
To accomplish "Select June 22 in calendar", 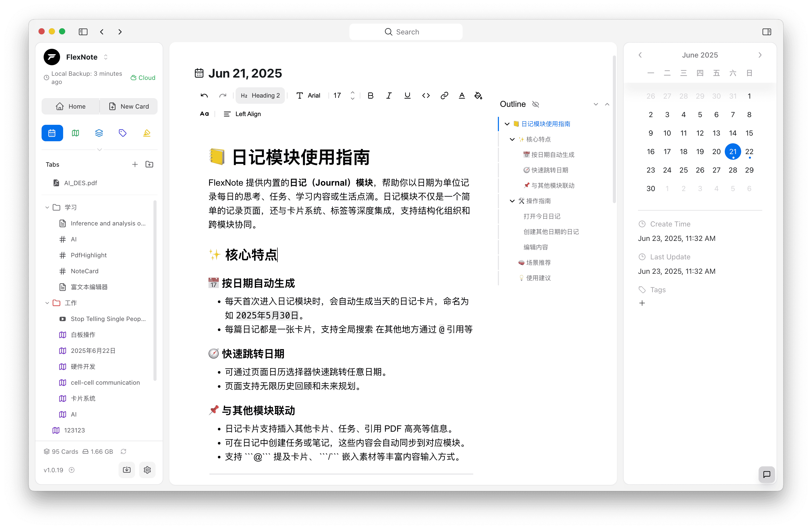I will pyautogui.click(x=749, y=152).
